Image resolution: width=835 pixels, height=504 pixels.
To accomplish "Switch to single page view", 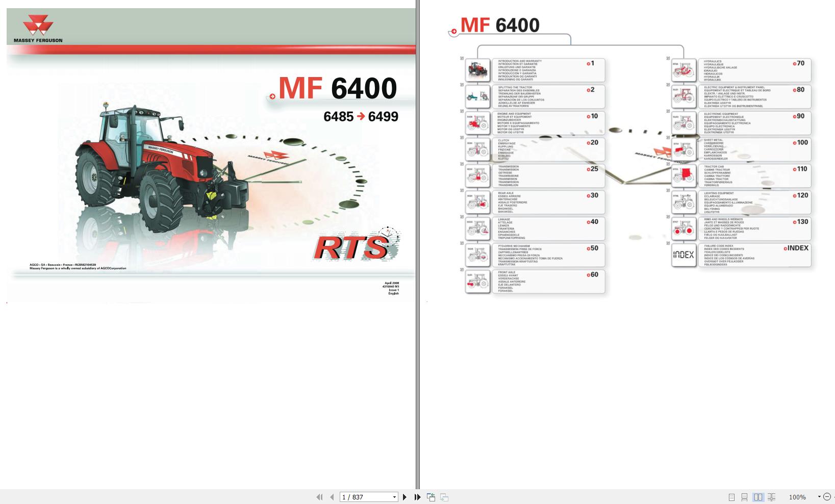I will (731, 497).
